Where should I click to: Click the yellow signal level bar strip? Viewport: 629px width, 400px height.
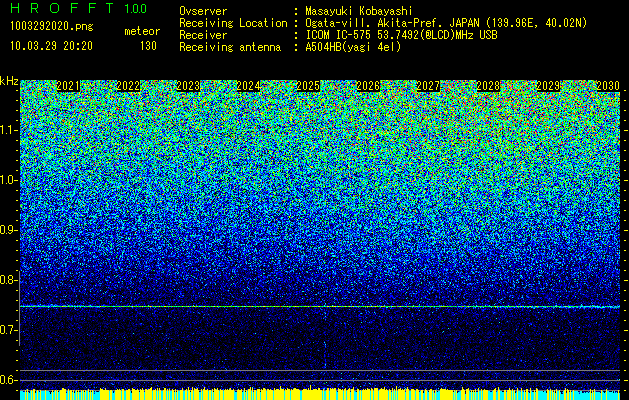click(320, 394)
